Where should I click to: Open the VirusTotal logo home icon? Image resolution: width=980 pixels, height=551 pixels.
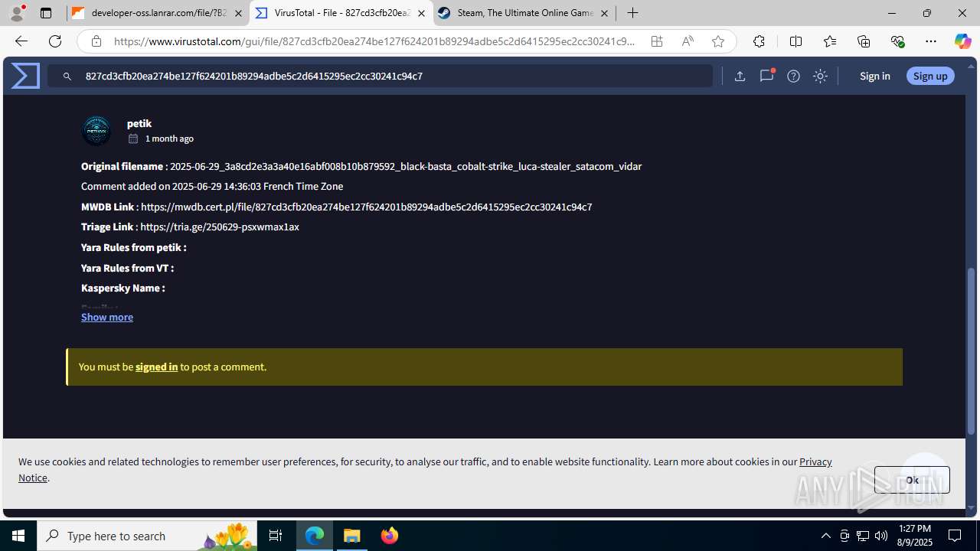[x=25, y=76]
